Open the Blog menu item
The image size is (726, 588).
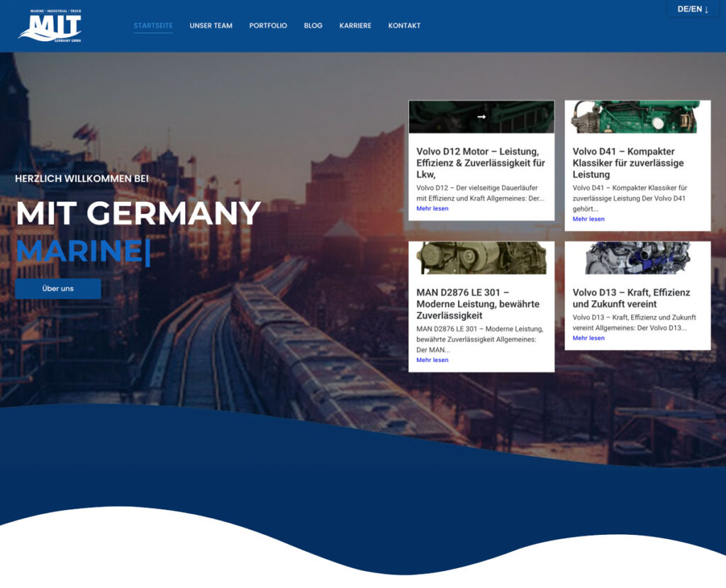[x=313, y=26]
